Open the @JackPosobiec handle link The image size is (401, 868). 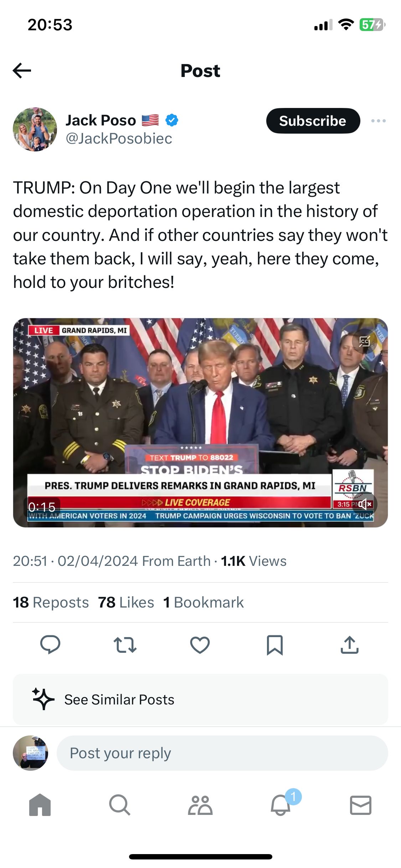(119, 138)
